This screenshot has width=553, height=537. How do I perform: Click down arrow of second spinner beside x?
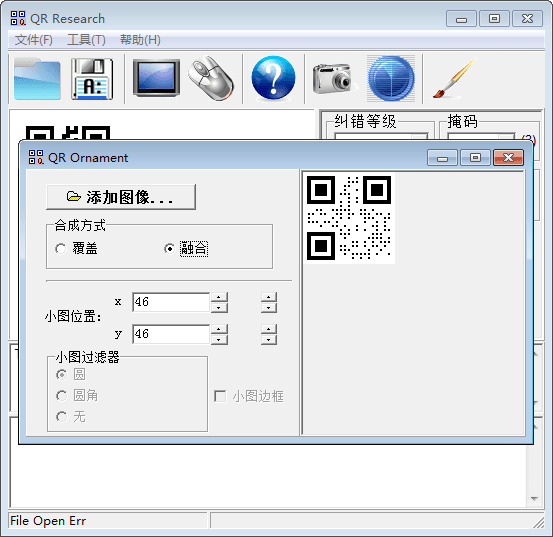pos(269,307)
